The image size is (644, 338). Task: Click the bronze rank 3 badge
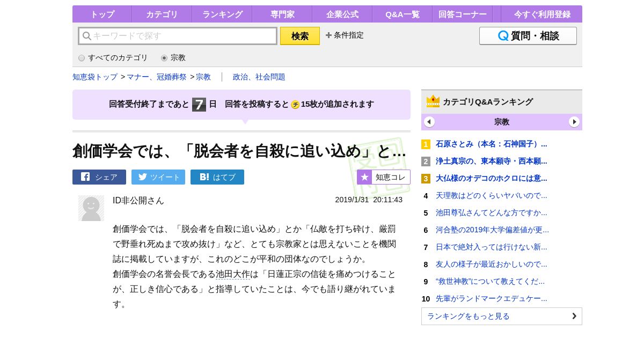(426, 179)
